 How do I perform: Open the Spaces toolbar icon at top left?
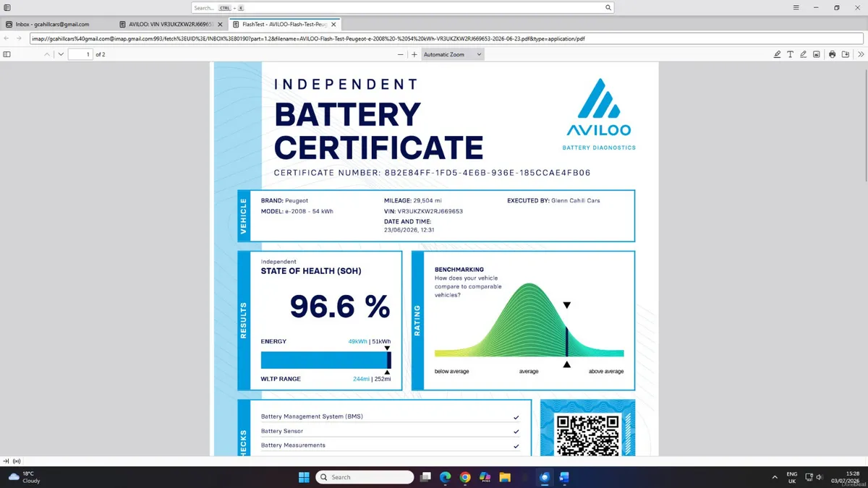(7, 7)
